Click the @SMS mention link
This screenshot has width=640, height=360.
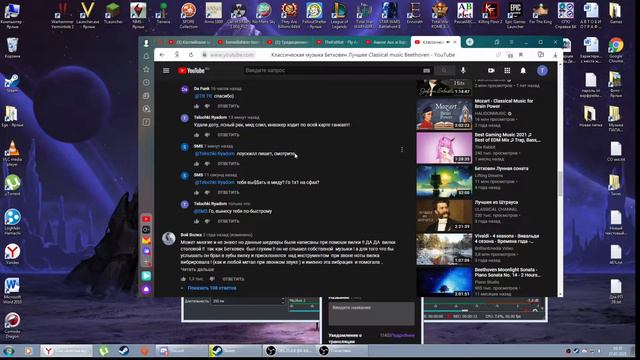(x=200, y=211)
